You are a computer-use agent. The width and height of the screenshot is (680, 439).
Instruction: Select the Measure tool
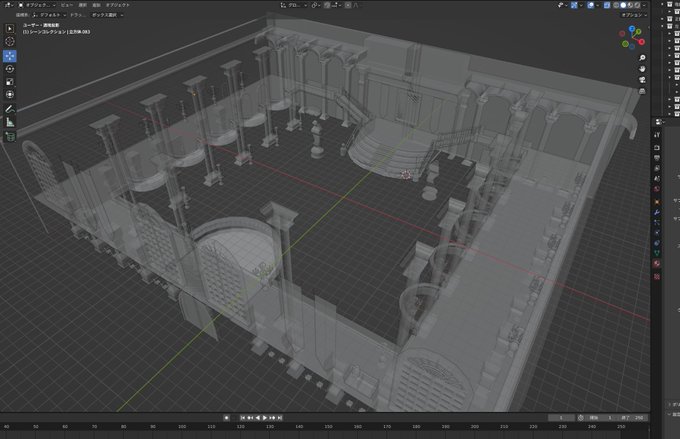[10, 122]
